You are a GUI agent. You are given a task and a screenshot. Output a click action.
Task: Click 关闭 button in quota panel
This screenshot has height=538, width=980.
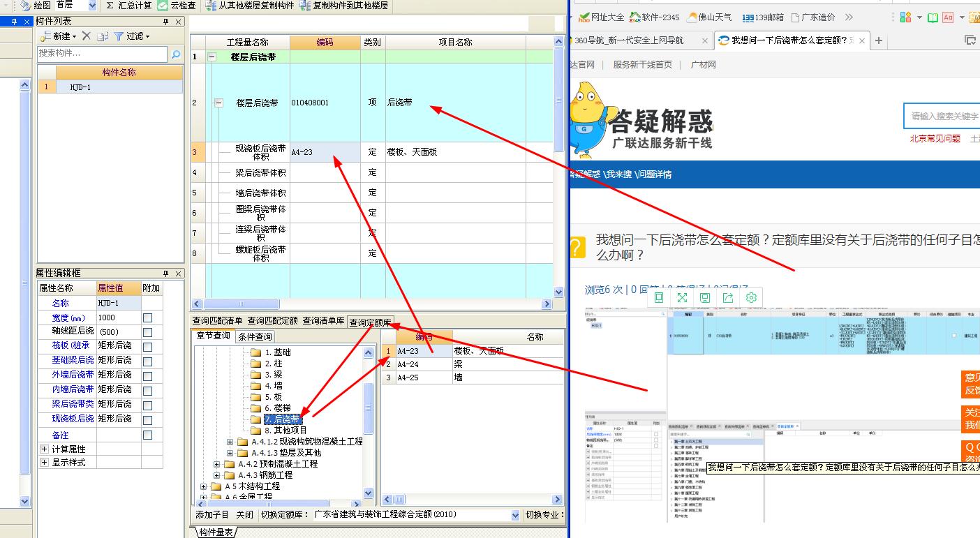(244, 515)
